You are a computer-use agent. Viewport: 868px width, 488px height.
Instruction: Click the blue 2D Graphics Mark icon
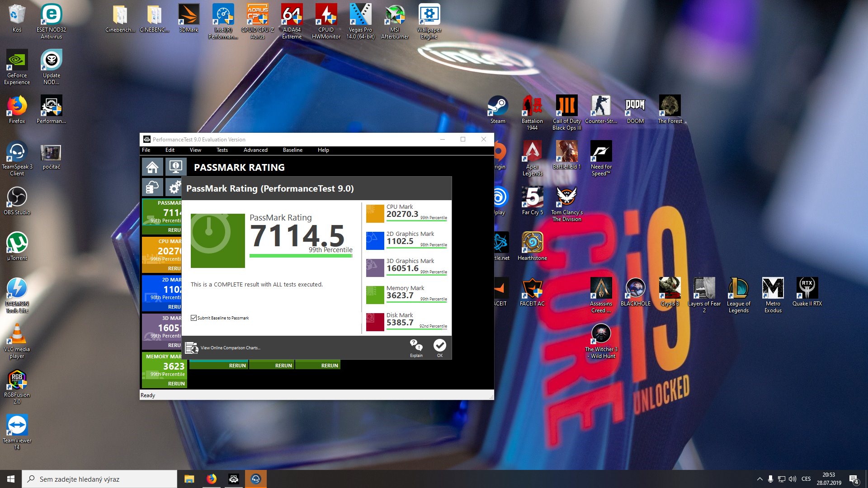375,241
